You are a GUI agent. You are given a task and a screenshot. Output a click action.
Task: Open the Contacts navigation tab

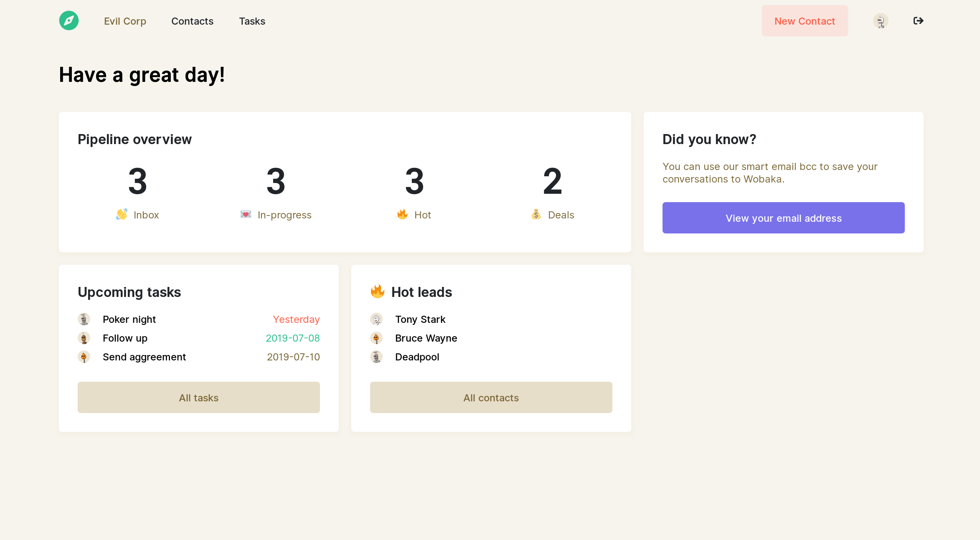tap(192, 20)
